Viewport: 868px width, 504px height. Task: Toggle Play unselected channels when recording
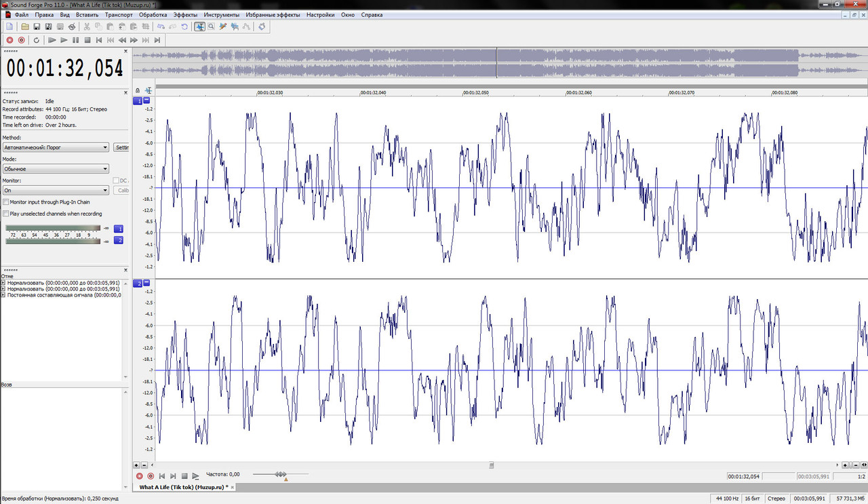click(x=5, y=214)
